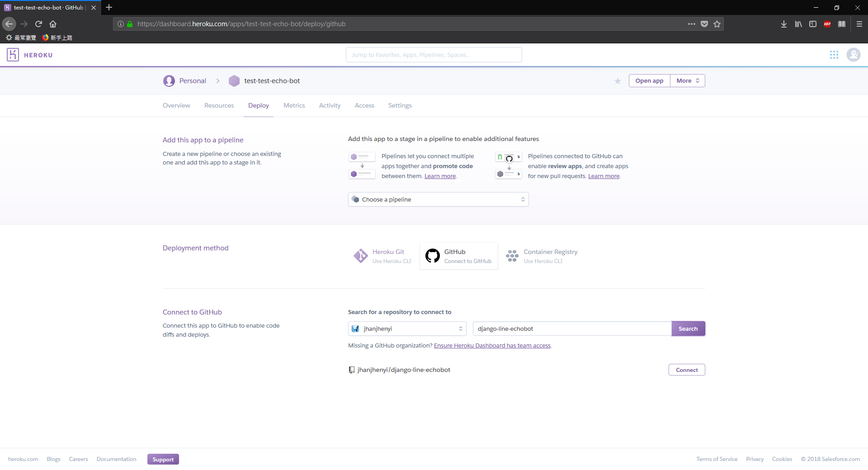Open Learn more link about promoting code
This screenshot has height=470, width=868.
(440, 176)
